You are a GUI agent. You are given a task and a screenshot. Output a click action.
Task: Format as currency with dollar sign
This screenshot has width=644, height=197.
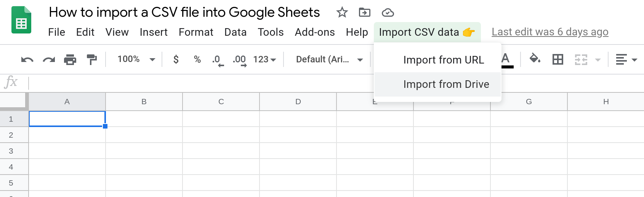pyautogui.click(x=176, y=59)
